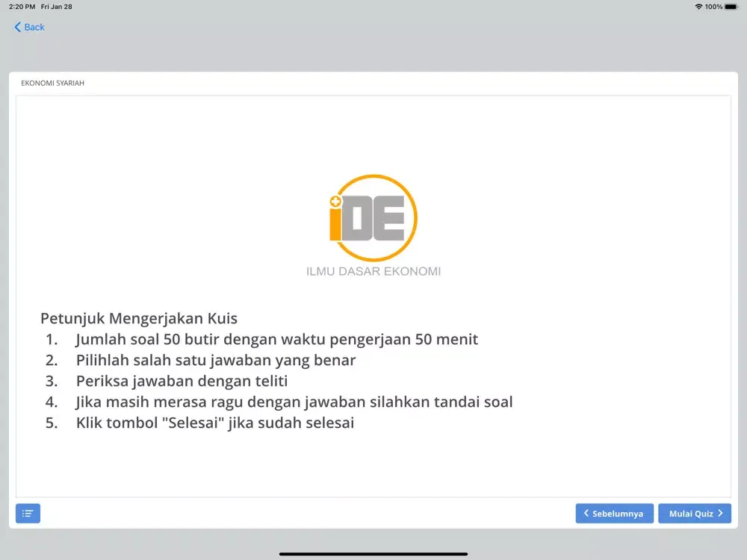The width and height of the screenshot is (747, 560).
Task: Start the quiz with Mulai Quiz
Action: point(695,514)
